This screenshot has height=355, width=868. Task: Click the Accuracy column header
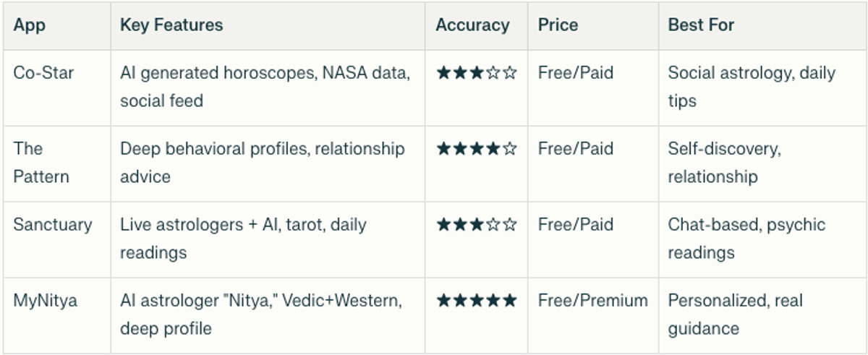[472, 25]
